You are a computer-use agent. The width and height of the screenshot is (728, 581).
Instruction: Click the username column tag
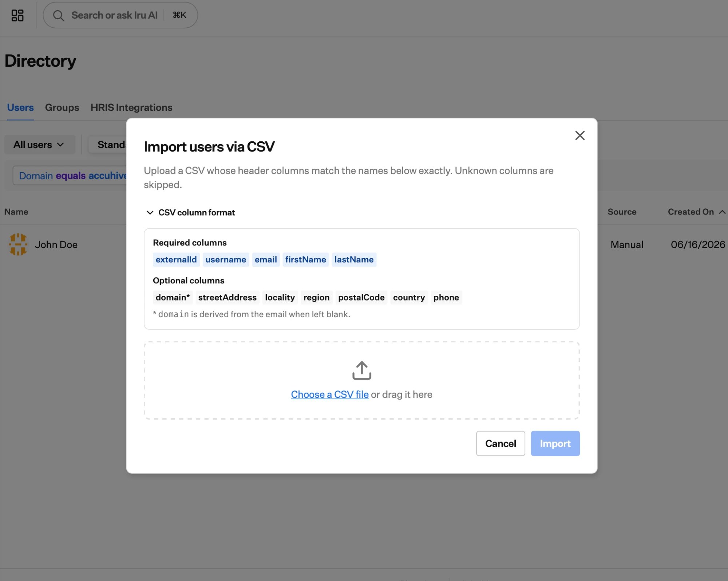226,260
